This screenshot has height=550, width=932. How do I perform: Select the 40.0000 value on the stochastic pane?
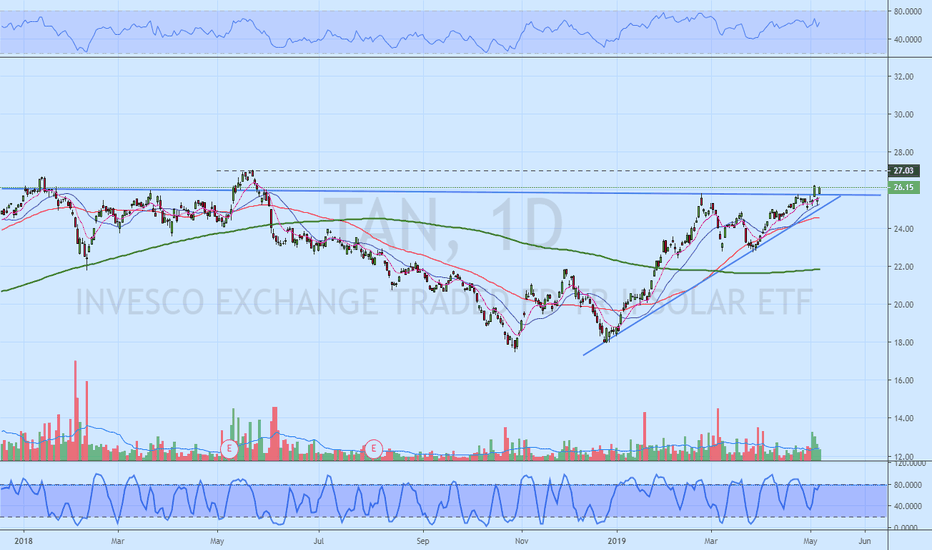coord(907,507)
